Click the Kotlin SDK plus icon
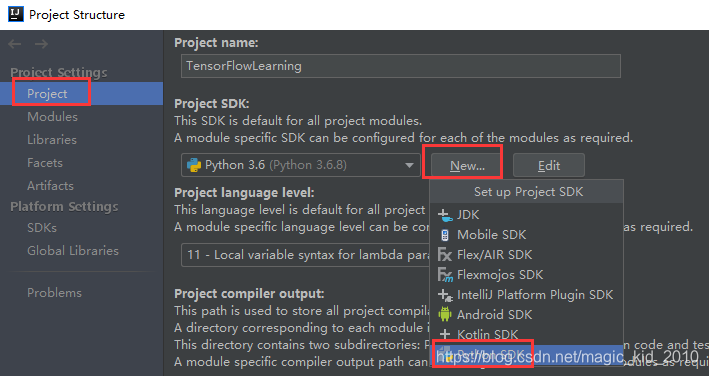The height and width of the screenshot is (376, 709). point(445,334)
